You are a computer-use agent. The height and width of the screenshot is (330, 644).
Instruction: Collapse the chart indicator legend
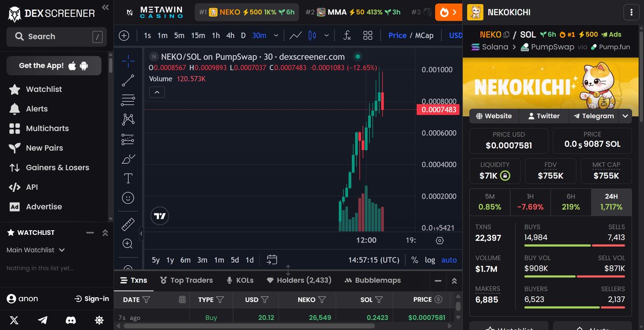(x=157, y=92)
